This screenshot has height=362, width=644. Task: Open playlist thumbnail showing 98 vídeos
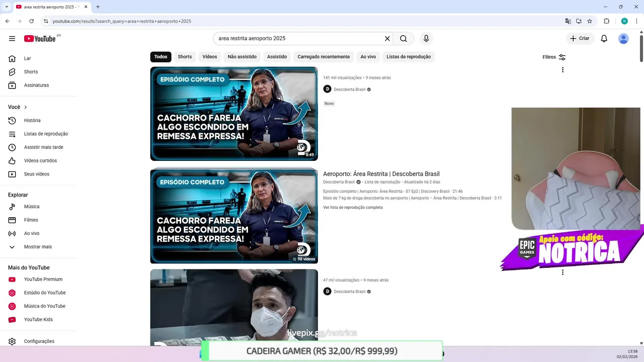[x=234, y=216]
